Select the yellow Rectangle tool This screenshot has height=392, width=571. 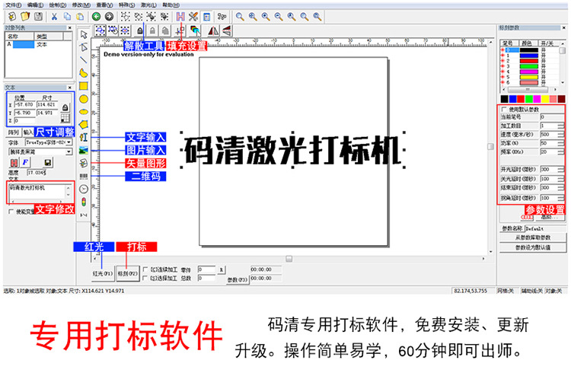point(84,86)
